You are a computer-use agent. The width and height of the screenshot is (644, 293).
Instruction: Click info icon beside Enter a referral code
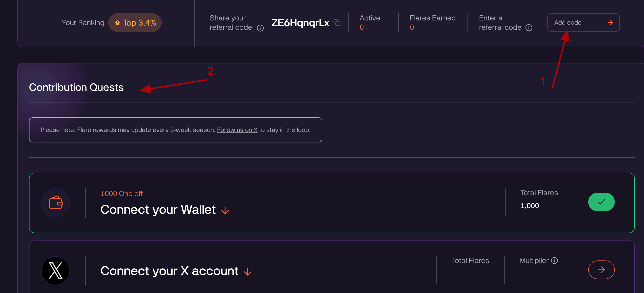[529, 27]
